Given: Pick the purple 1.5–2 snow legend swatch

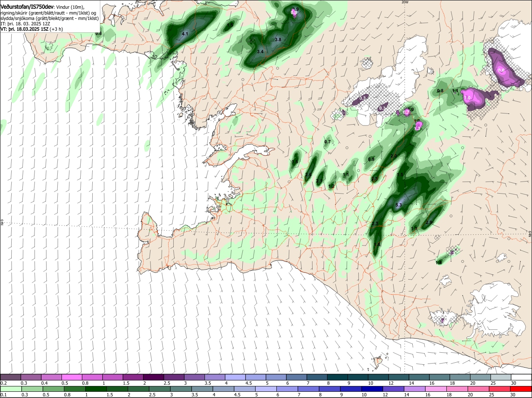Looking at the screenshot, I should pyautogui.click(x=133, y=377).
